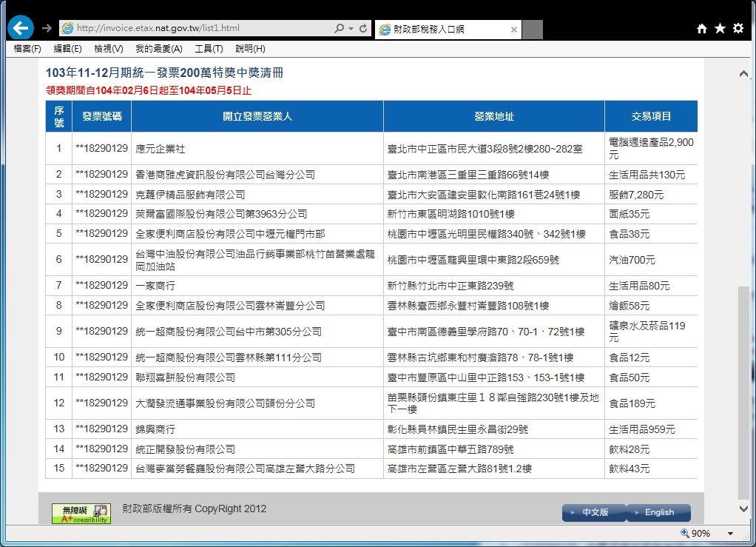The width and height of the screenshot is (756, 547).
Task: Open the 工具(T) menu
Action: tap(209, 49)
